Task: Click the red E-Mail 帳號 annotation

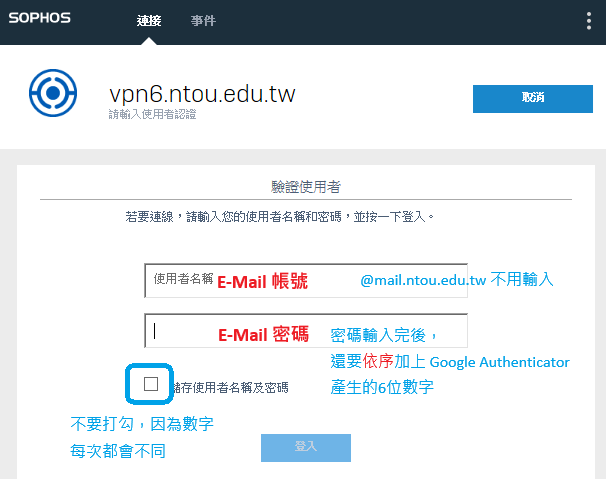Action: (x=262, y=282)
